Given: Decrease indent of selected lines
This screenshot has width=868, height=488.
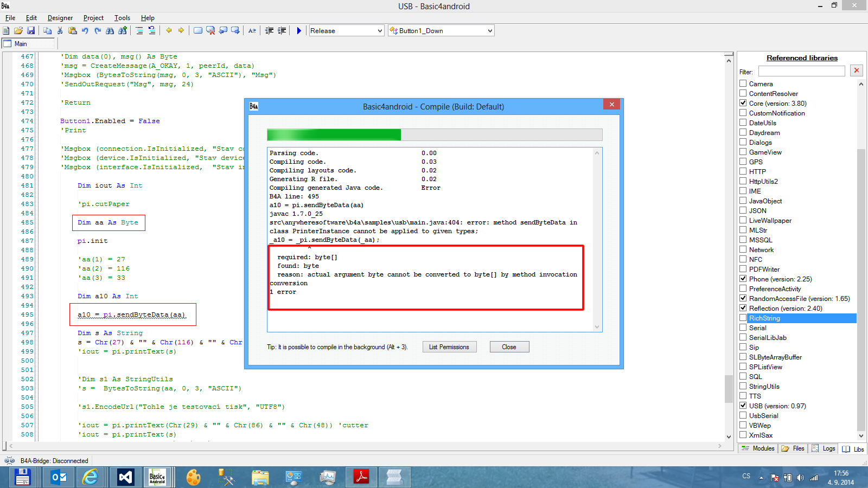Looking at the screenshot, I should [x=269, y=31].
